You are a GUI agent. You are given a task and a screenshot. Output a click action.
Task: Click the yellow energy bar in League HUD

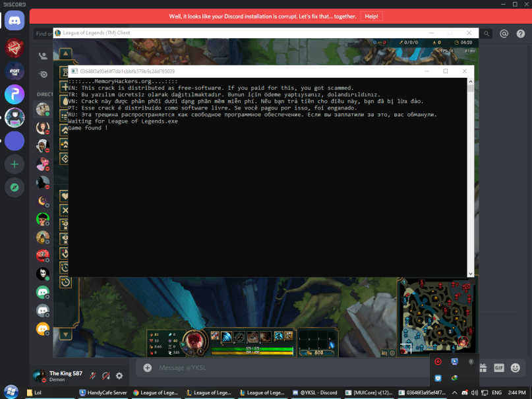tap(252, 353)
